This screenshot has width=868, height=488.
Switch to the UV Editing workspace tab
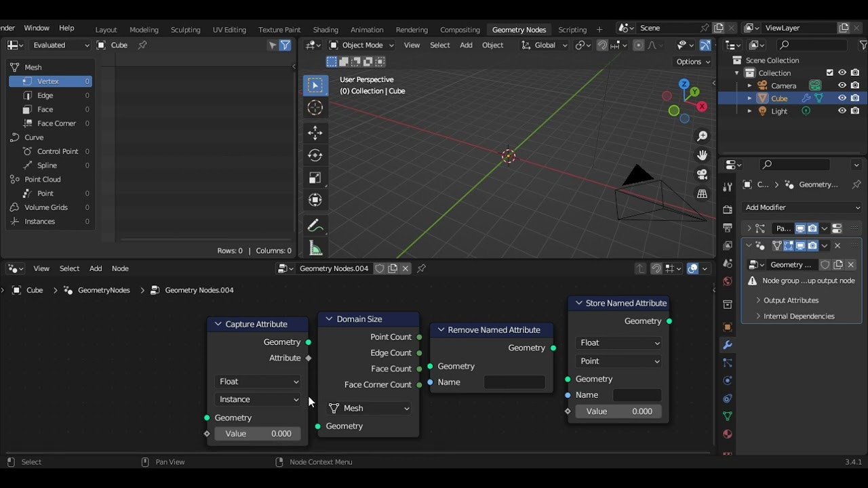tap(229, 30)
